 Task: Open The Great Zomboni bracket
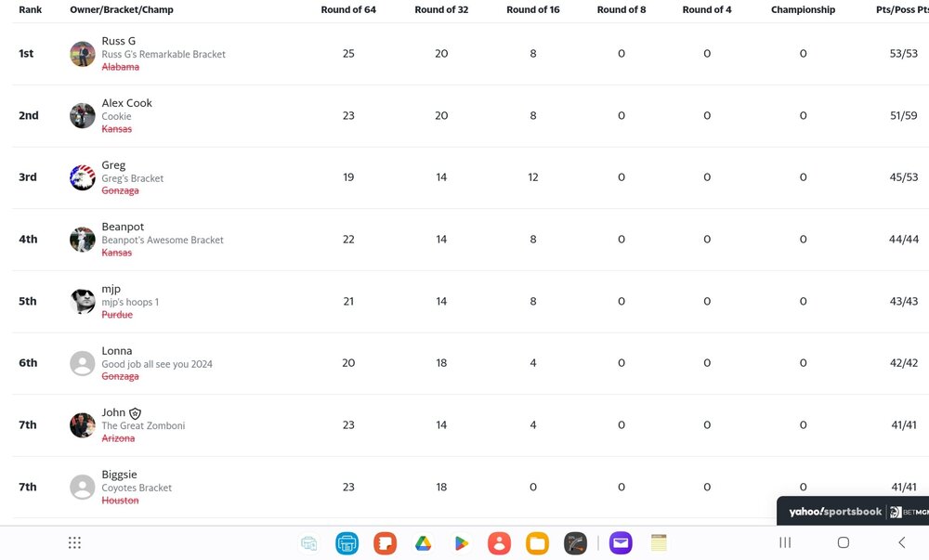coord(143,425)
